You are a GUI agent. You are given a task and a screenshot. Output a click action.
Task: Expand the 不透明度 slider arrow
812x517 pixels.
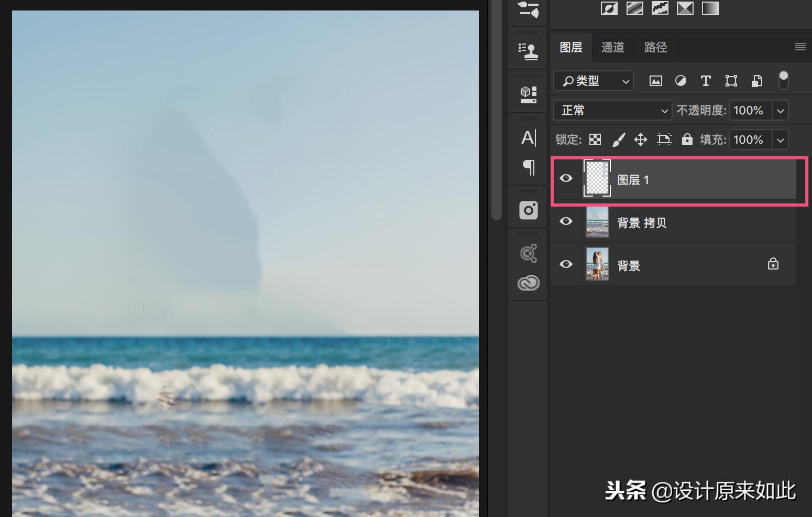[x=780, y=111]
